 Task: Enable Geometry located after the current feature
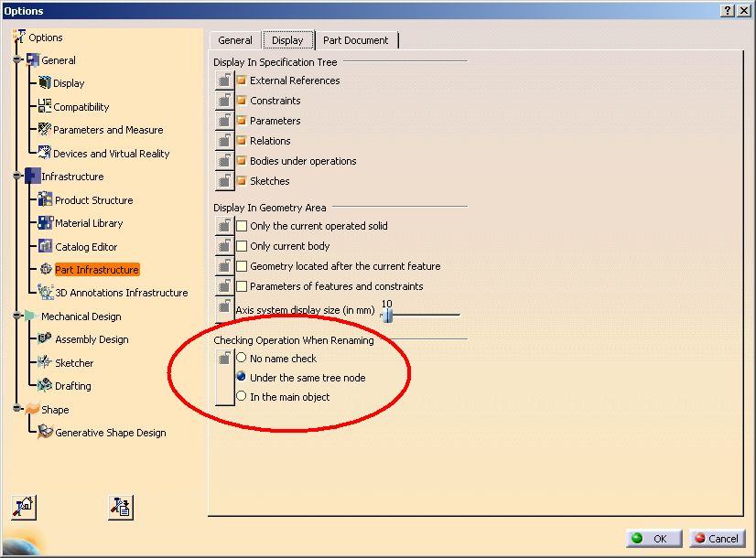[x=242, y=266]
